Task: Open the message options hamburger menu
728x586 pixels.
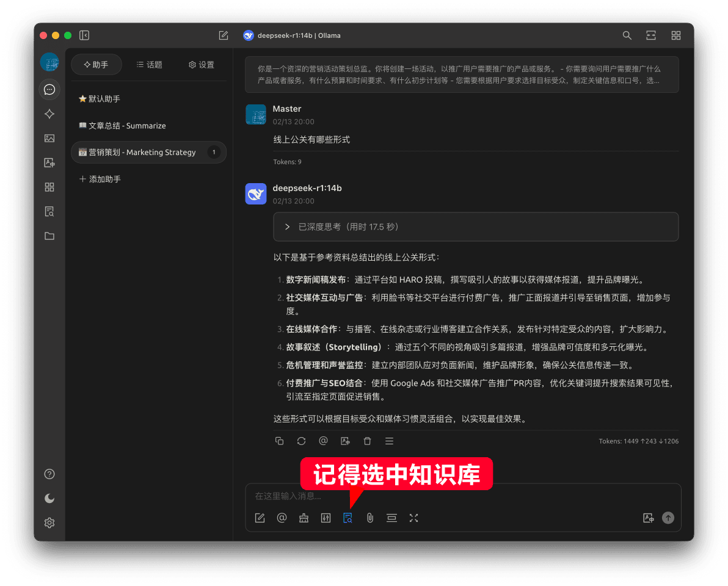Action: [389, 441]
